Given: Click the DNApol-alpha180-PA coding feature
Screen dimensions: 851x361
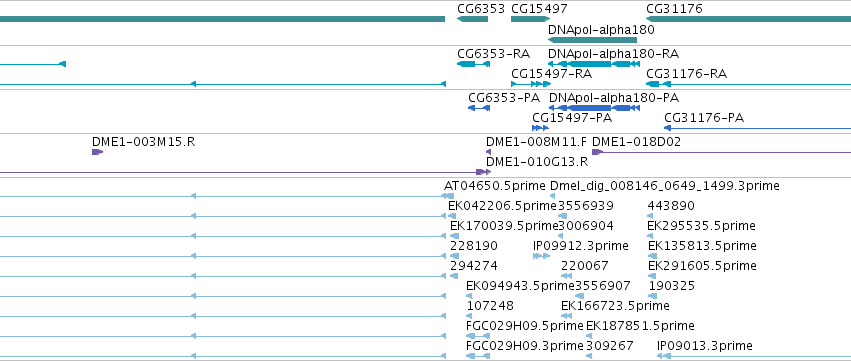Looking at the screenshot, I should [594, 108].
